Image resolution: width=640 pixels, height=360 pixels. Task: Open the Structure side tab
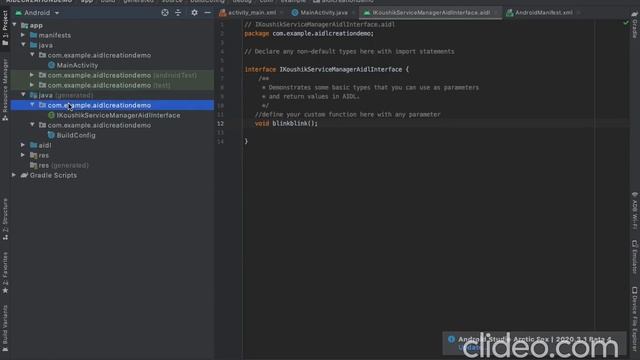point(5,219)
